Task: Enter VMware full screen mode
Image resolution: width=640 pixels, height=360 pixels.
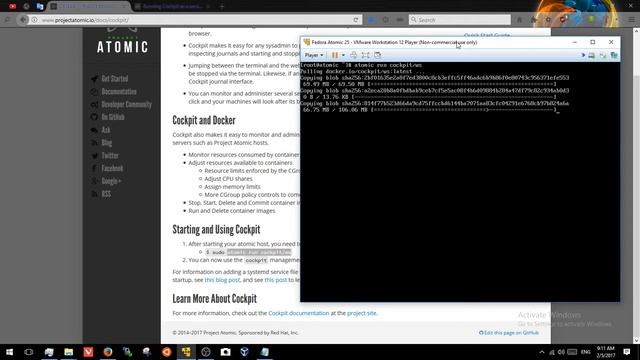Action: 366,55
